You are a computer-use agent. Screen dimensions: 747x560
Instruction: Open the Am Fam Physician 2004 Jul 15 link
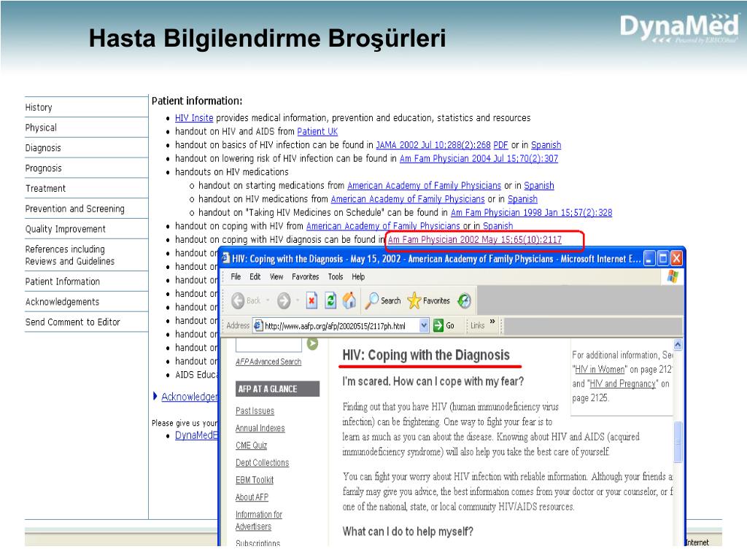(479, 158)
